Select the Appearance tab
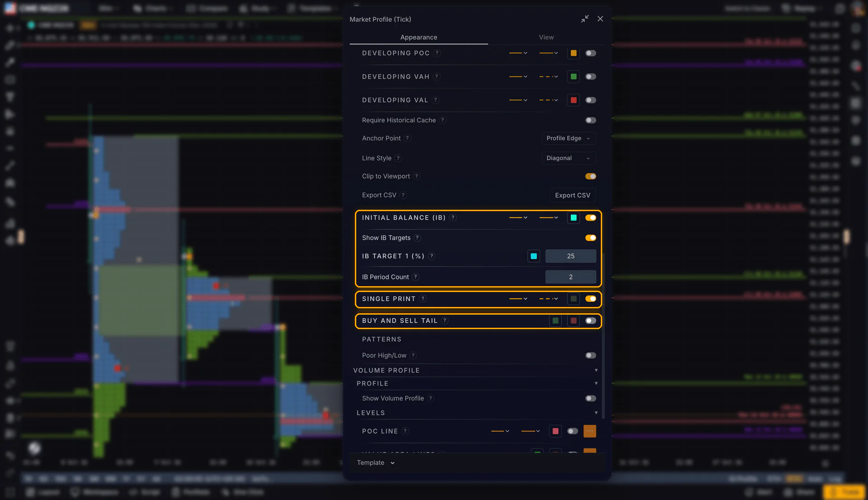This screenshot has width=868, height=500. (419, 37)
